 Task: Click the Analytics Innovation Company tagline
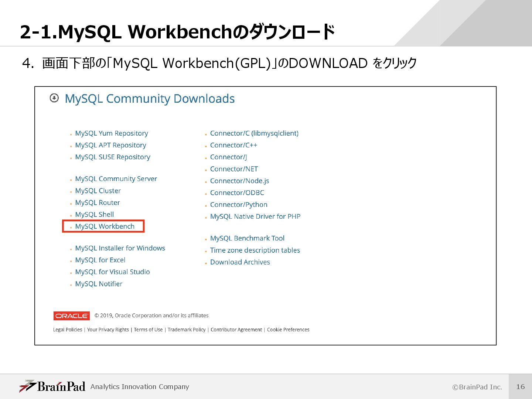(x=140, y=387)
